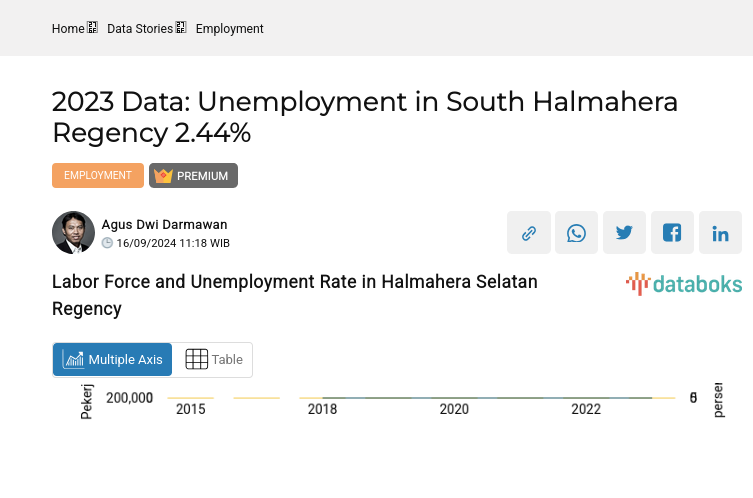The width and height of the screenshot is (753, 498).
Task: Switch to the Multiple Axis chart view
Action: pyautogui.click(x=112, y=360)
